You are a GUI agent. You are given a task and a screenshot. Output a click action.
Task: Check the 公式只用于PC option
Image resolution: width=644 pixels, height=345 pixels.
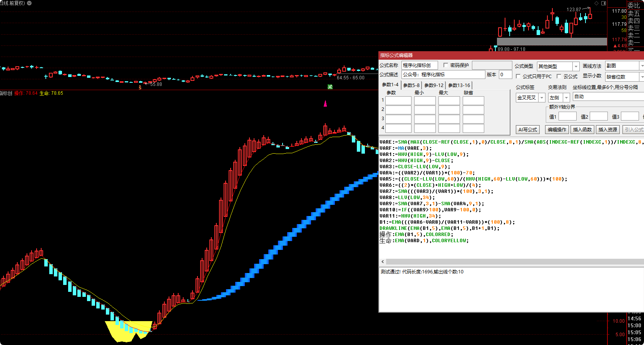point(518,77)
